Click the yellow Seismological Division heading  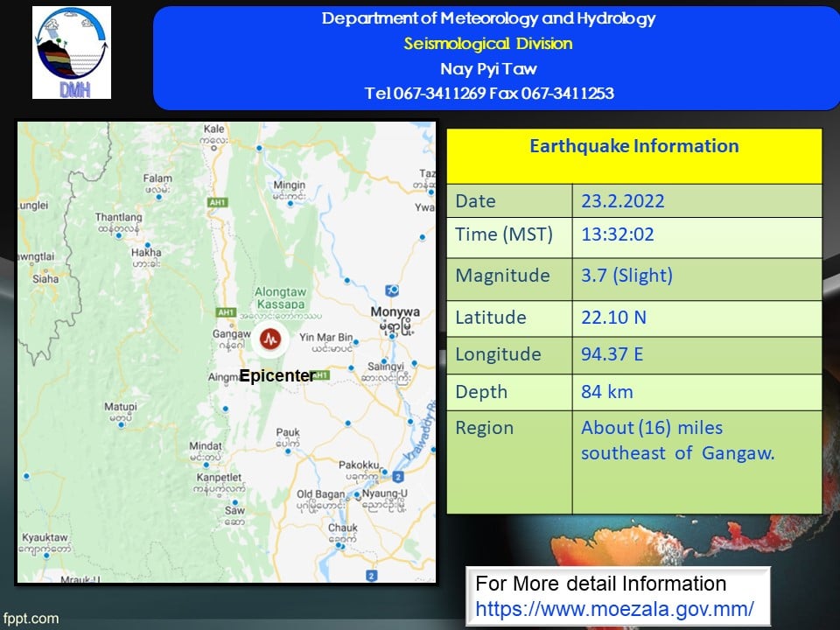pos(488,44)
